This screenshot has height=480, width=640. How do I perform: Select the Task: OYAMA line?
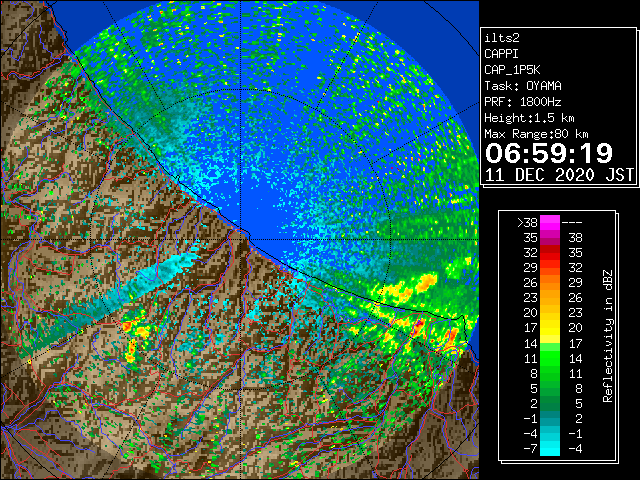(522, 86)
